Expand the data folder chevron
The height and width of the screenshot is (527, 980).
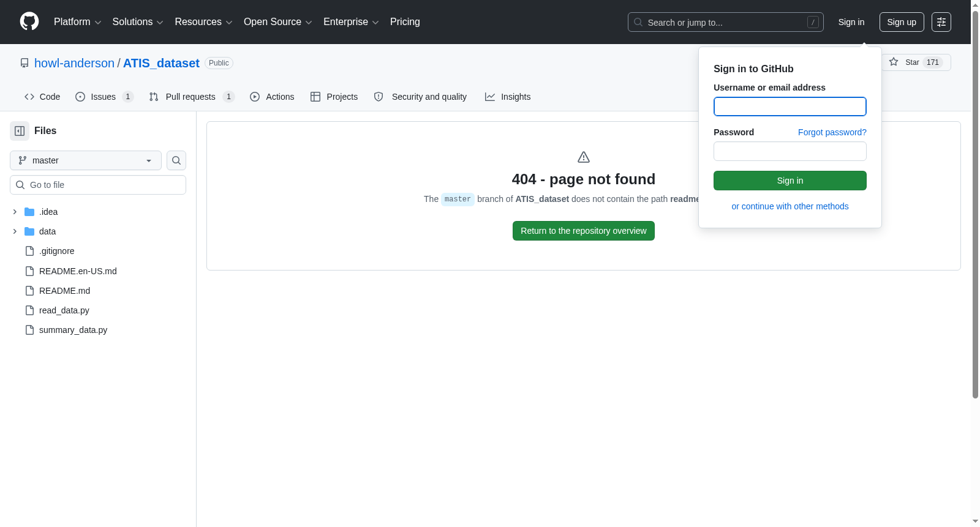click(15, 231)
